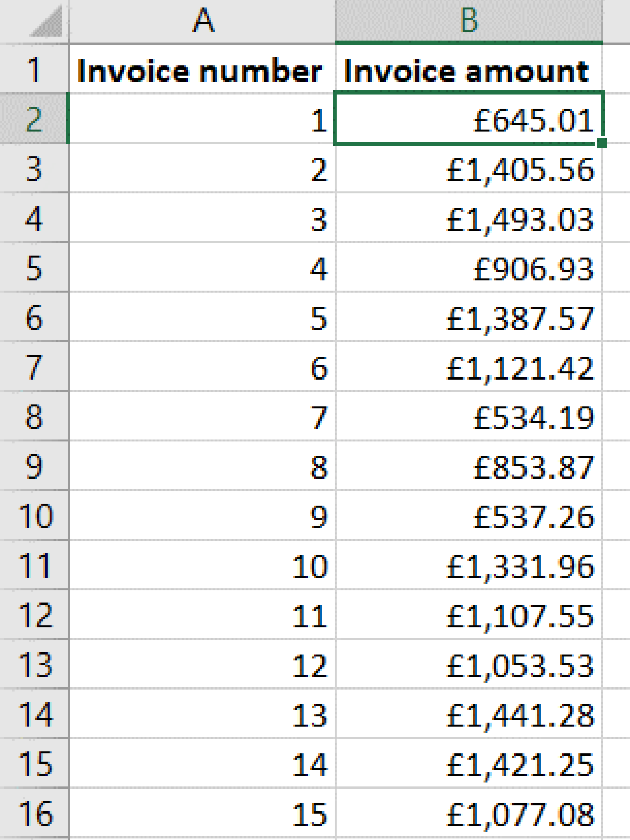Select row 11 header
Image resolution: width=630 pixels, height=840 pixels.
(x=34, y=566)
